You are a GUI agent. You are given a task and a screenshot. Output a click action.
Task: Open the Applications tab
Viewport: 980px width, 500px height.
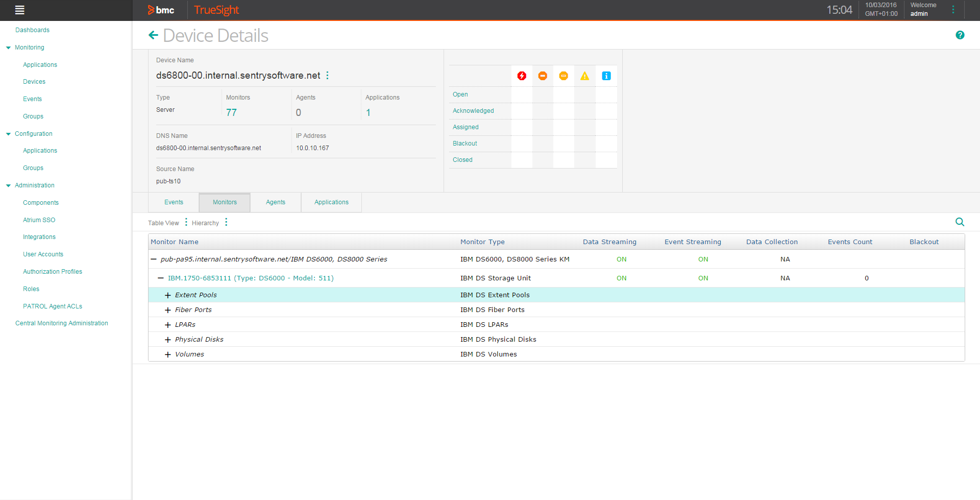tap(331, 202)
